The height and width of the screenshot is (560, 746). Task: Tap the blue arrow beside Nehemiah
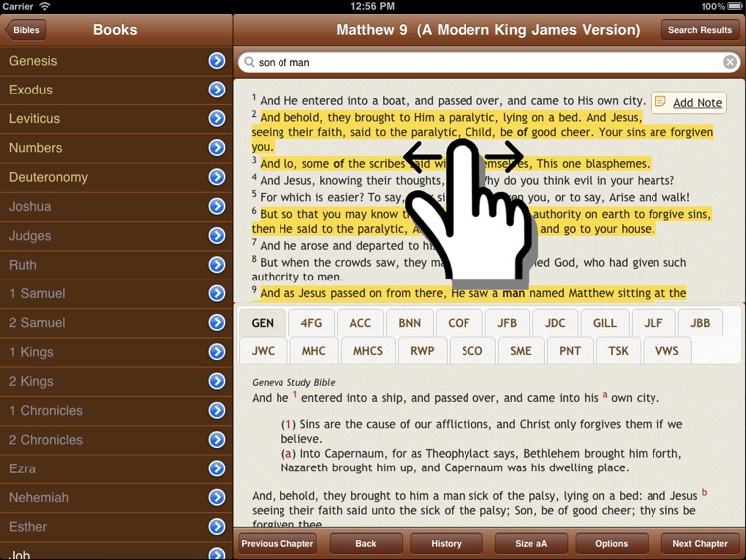pyautogui.click(x=217, y=497)
